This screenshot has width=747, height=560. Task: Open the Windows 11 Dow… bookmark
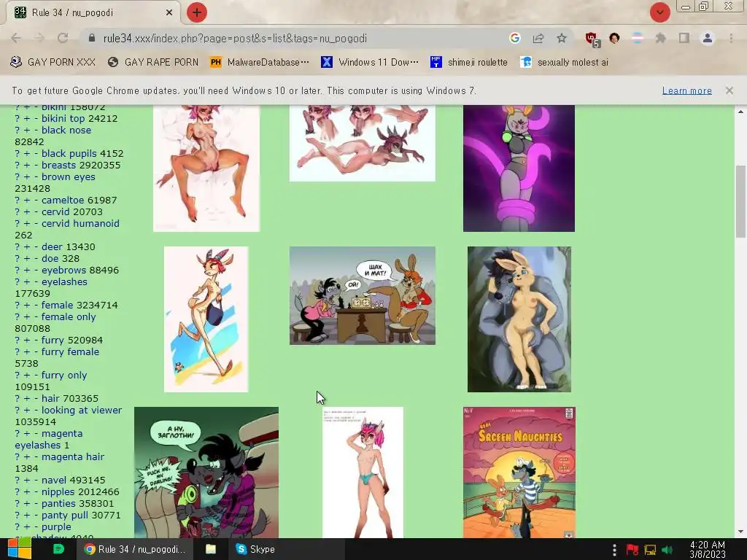click(x=370, y=62)
